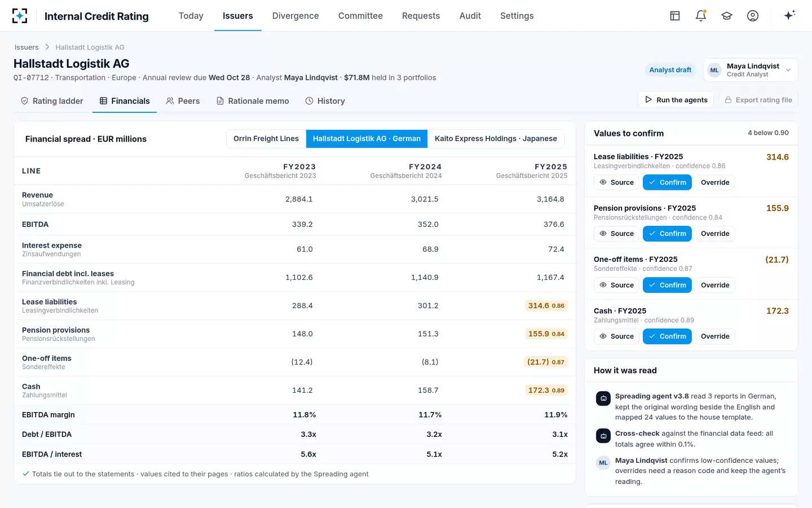The height and width of the screenshot is (508, 812).
Task: Click the Analyst draft status badge
Action: click(x=670, y=70)
